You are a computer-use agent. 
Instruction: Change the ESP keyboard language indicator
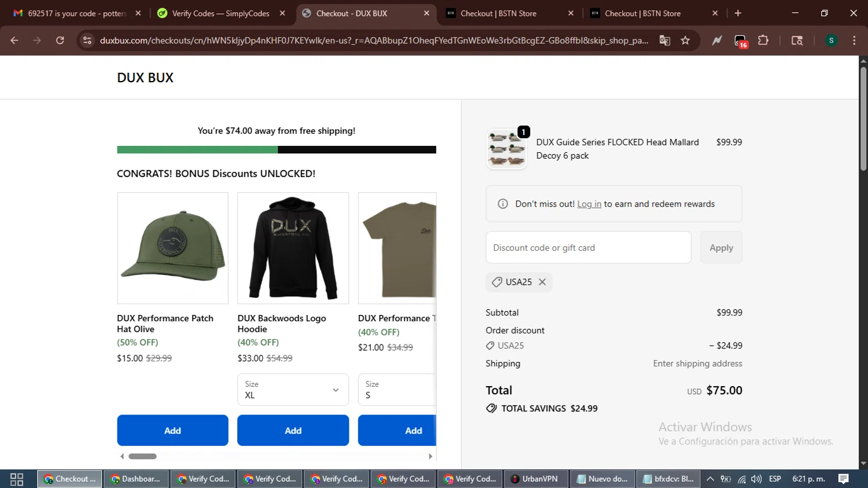[x=775, y=479]
